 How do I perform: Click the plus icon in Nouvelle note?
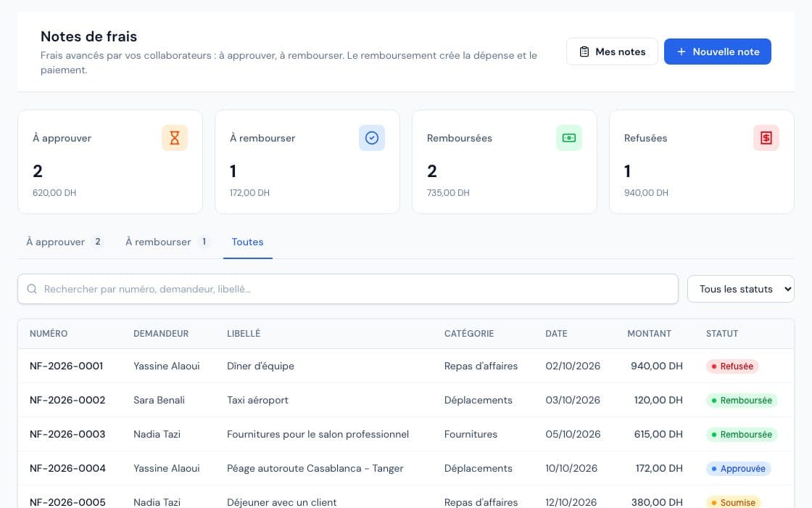tap(681, 52)
